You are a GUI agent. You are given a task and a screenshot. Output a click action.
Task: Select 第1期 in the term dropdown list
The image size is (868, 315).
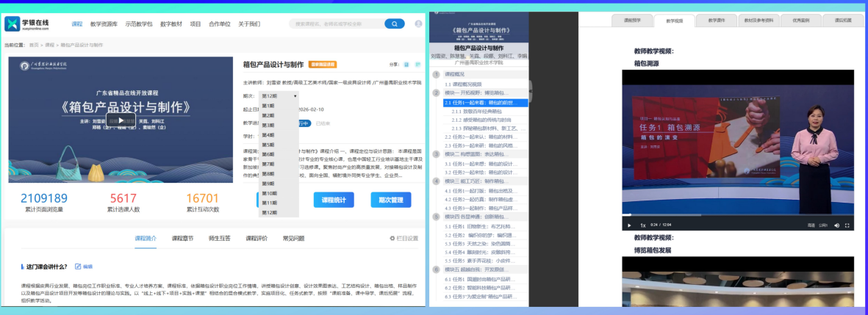279,106
